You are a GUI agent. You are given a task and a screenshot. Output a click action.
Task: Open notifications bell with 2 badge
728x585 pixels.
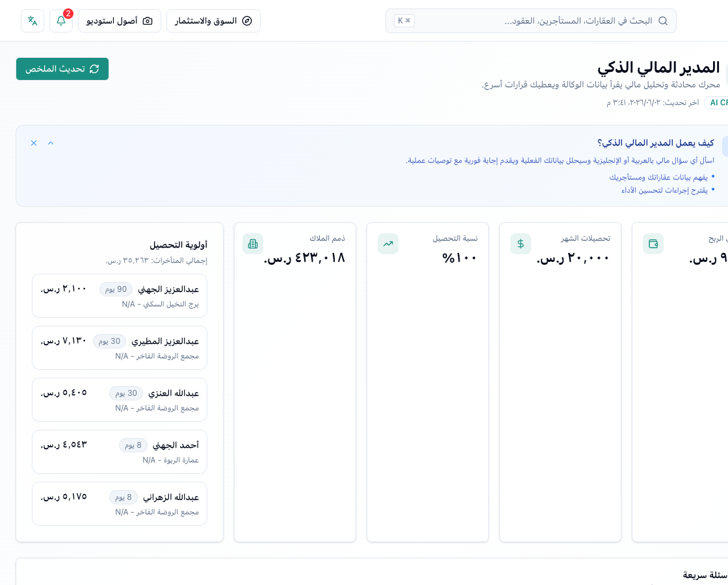coord(61,21)
